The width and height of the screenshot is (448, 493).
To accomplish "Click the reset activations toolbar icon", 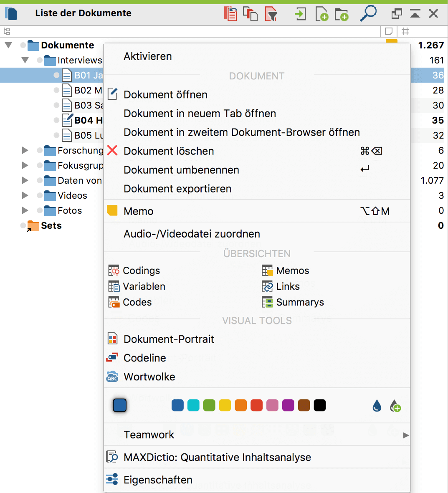I will (x=230, y=14).
